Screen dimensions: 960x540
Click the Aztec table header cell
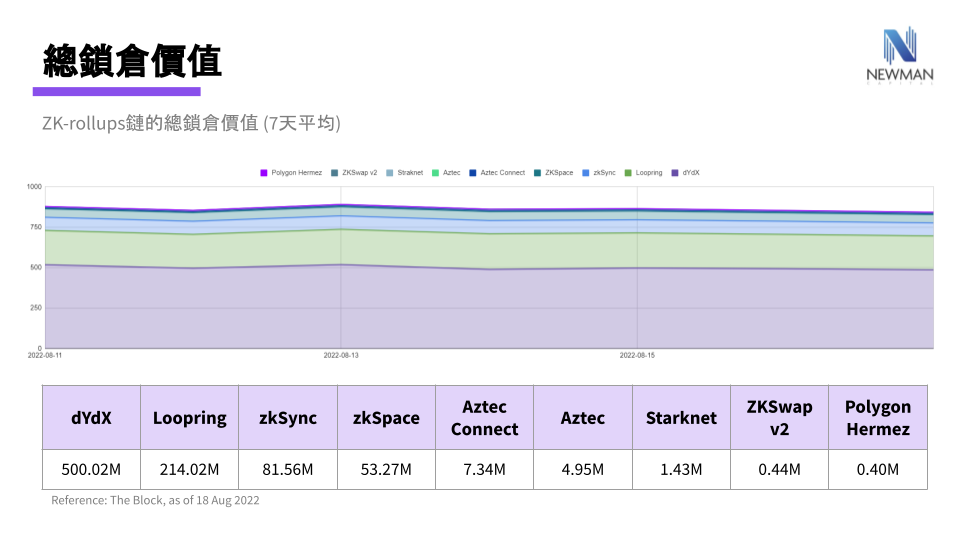tap(583, 418)
